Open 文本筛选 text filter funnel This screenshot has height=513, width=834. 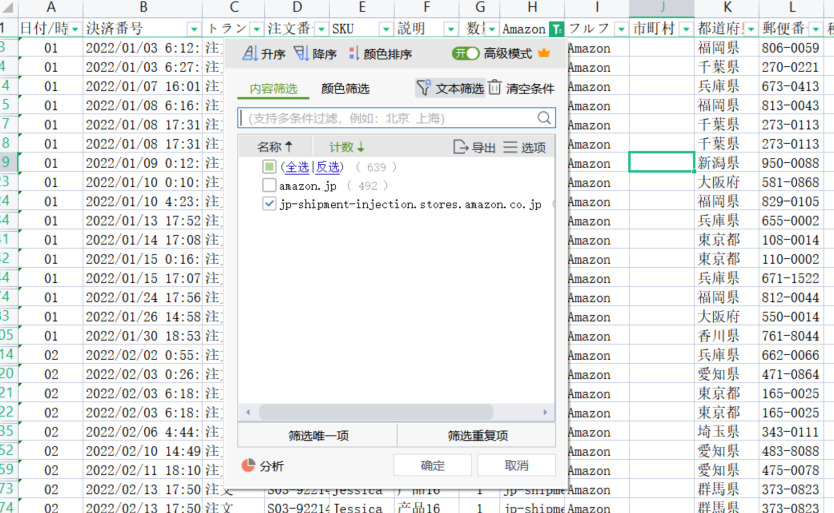450,88
